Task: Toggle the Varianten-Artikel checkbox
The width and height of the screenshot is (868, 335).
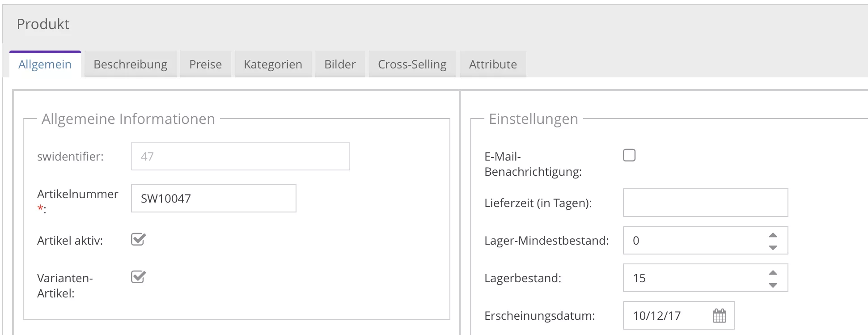Action: click(138, 277)
